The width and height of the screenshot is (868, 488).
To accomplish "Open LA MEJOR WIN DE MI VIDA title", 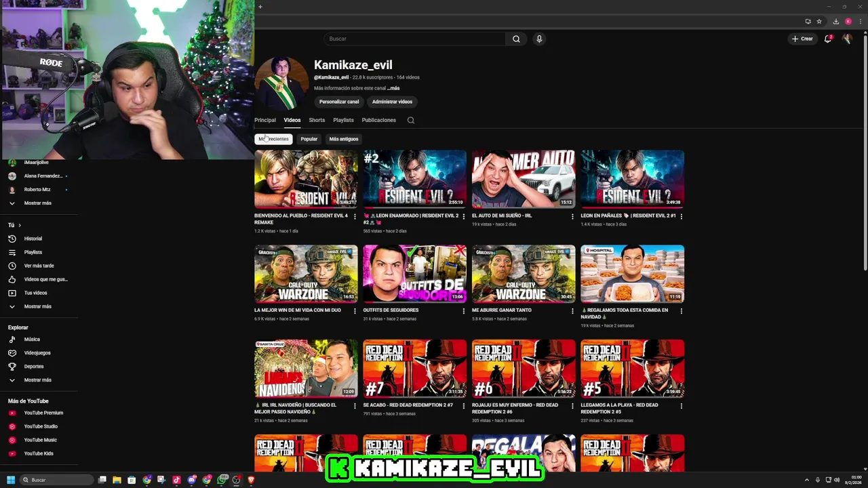I will (298, 310).
